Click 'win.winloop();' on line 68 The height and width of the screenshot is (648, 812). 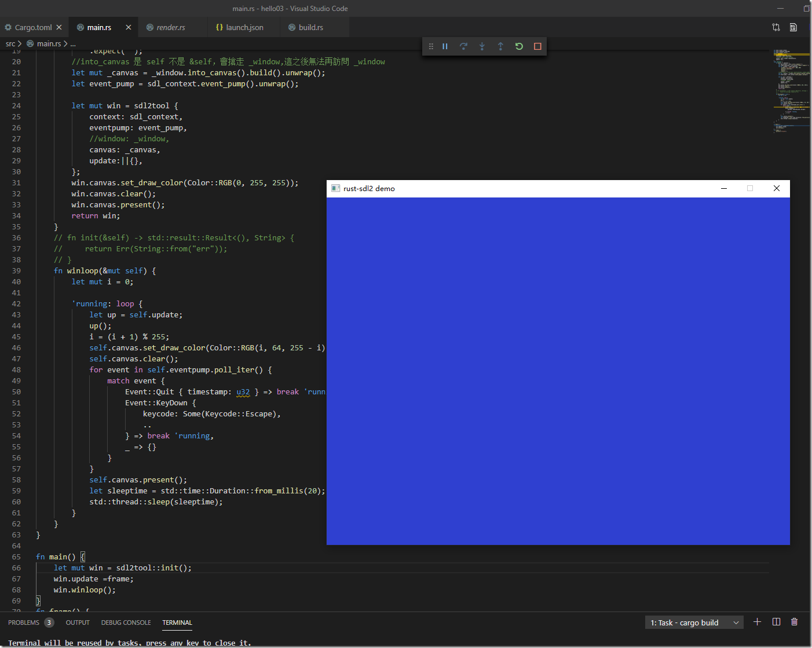85,590
